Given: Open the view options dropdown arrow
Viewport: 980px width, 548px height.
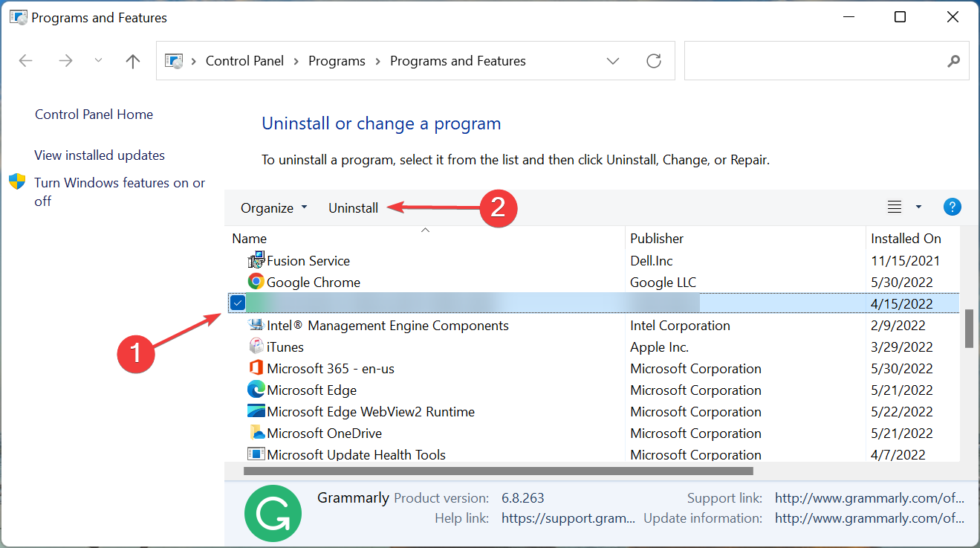Looking at the screenshot, I should tap(918, 207).
